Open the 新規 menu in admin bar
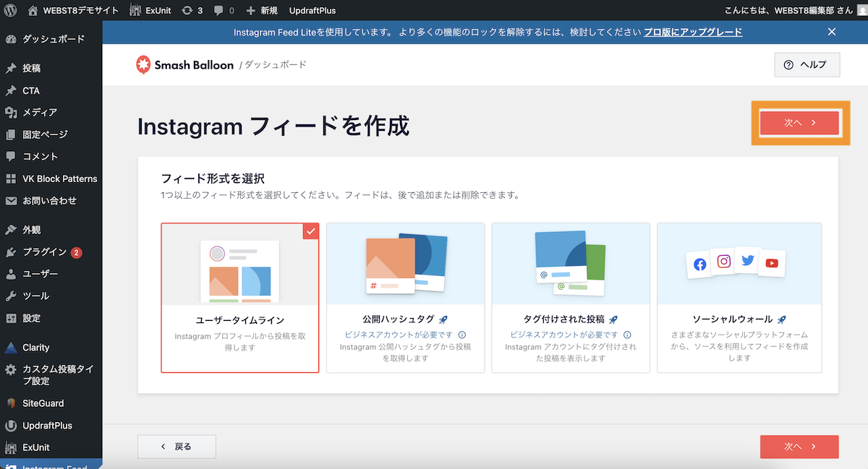Viewport: 868px width, 469px height. click(x=261, y=11)
